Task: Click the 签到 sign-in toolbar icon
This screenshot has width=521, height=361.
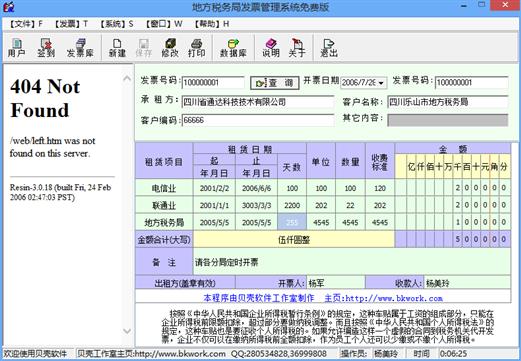Action: coord(46,48)
